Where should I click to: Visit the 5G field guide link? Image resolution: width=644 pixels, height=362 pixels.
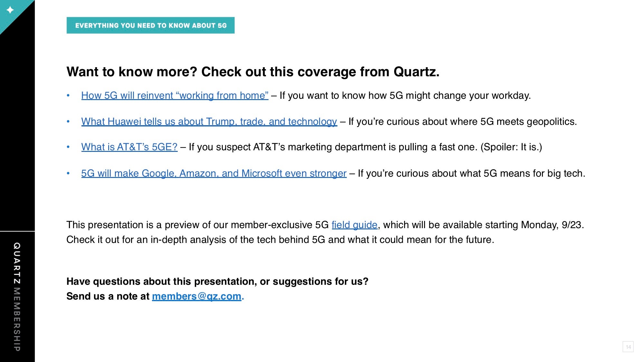point(355,225)
